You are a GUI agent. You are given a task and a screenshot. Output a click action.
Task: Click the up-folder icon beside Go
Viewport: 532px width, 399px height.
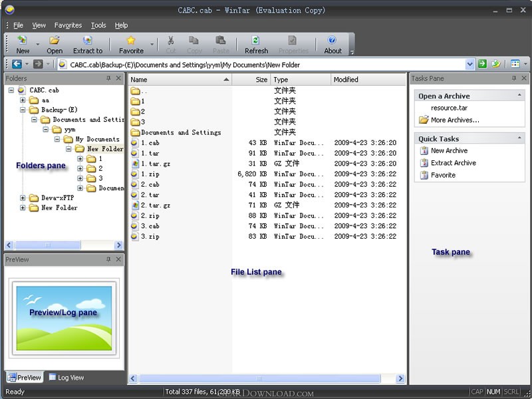click(x=496, y=64)
